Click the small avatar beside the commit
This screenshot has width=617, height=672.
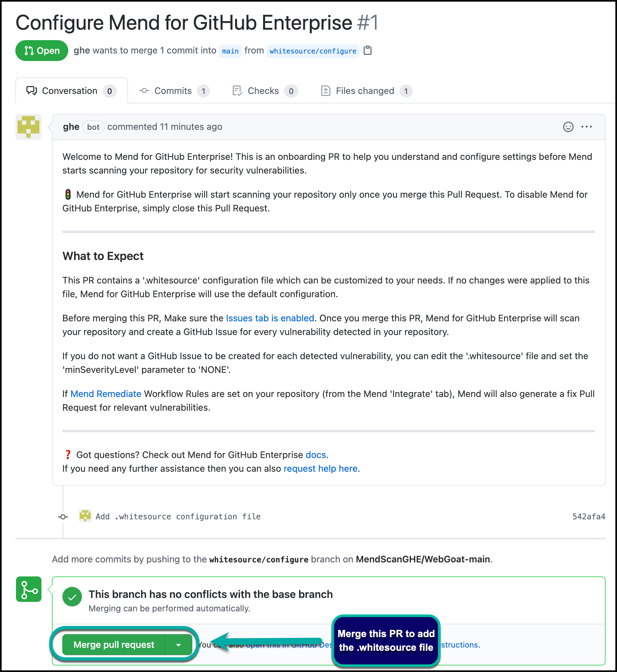[85, 516]
